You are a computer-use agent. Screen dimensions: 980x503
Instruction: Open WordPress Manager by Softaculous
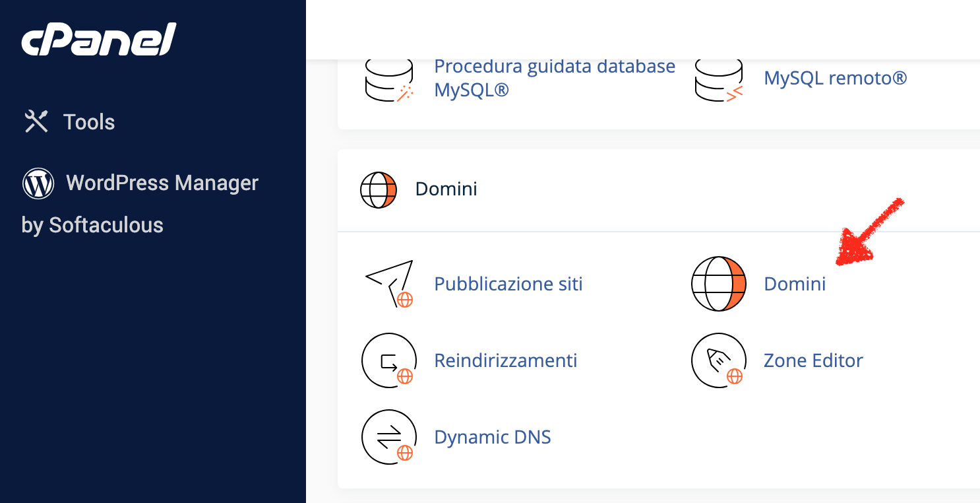click(x=140, y=203)
